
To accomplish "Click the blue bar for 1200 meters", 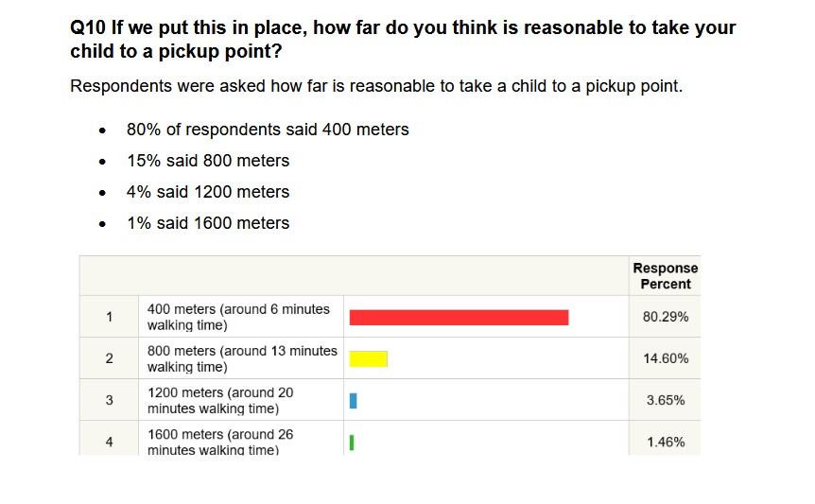I will coord(353,401).
